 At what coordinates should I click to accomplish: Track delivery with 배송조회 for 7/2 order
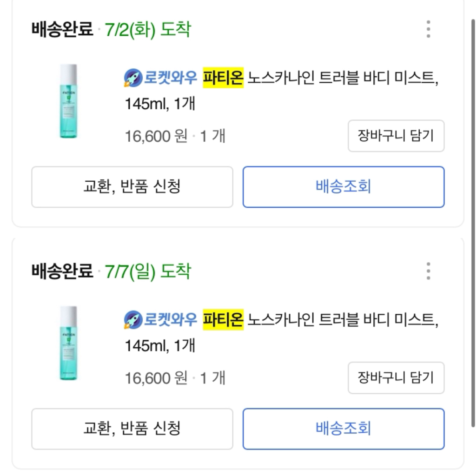click(344, 187)
